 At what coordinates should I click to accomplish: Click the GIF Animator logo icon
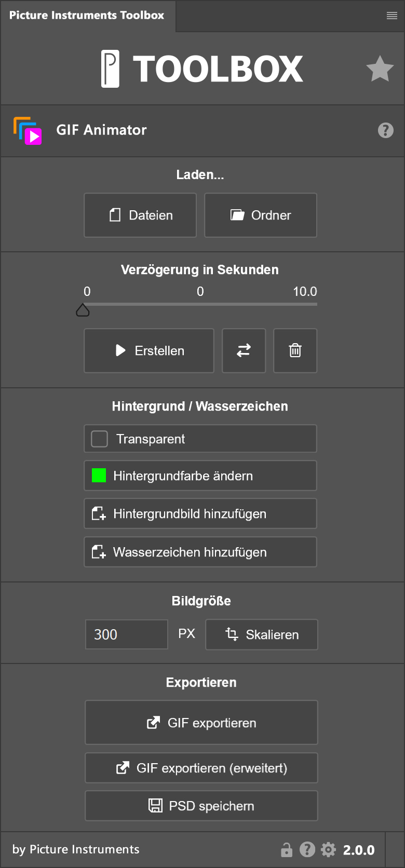[28, 130]
